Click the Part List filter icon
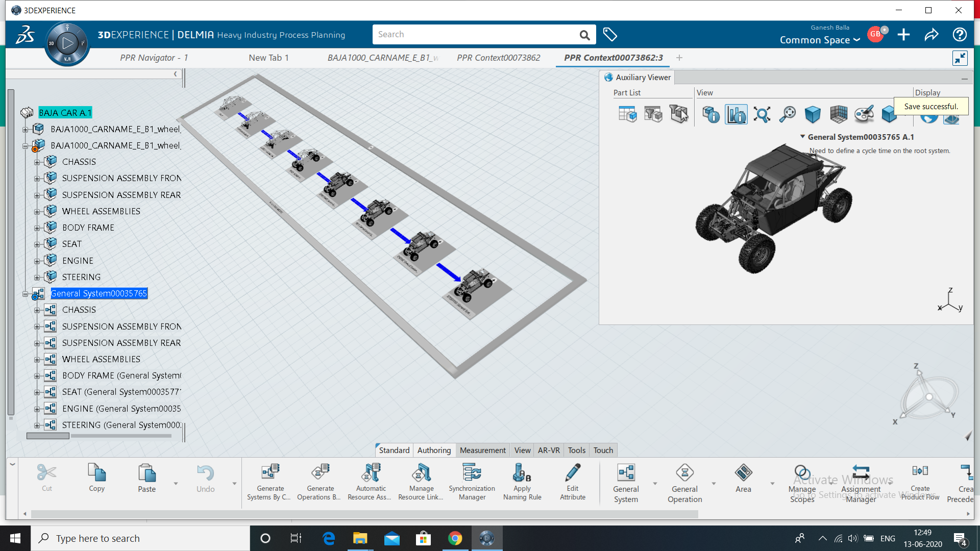Screen dimensions: 980x551 pyautogui.click(x=653, y=114)
